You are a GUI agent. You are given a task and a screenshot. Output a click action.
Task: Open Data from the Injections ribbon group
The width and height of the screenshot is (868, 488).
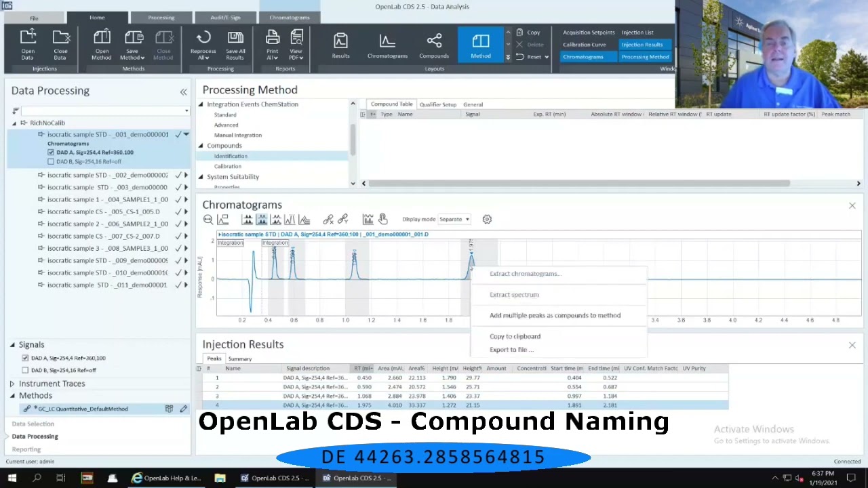click(x=28, y=45)
